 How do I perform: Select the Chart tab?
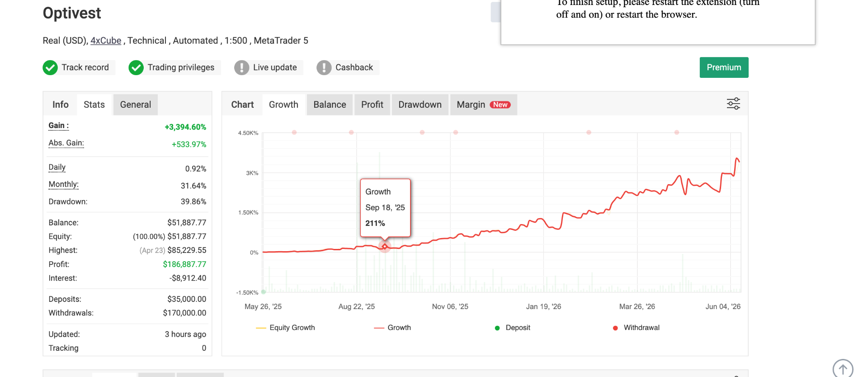242,105
